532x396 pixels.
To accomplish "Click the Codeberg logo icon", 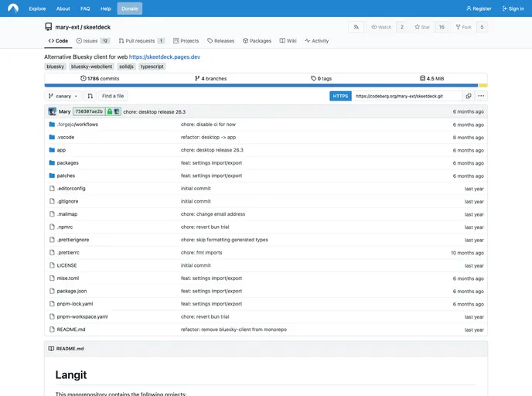I will 13,9.
